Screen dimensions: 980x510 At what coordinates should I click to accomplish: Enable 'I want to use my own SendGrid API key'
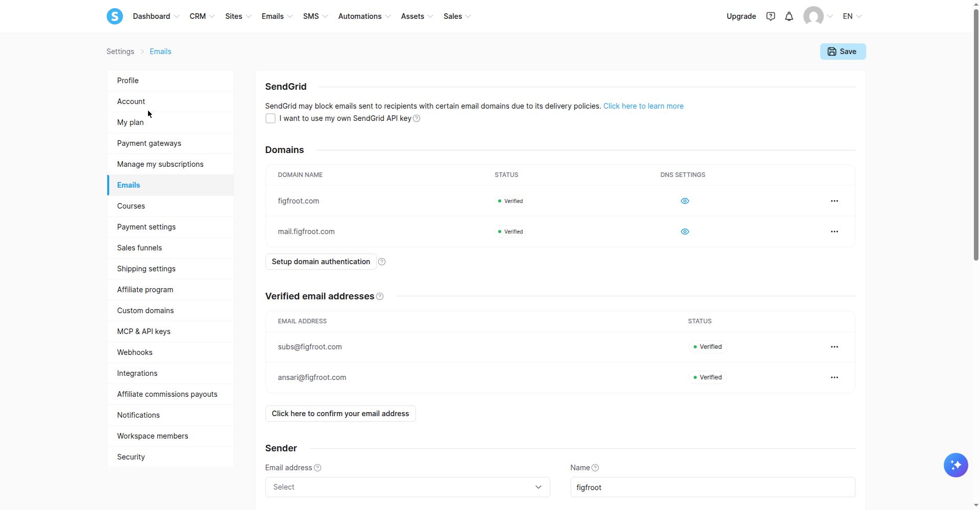point(271,118)
